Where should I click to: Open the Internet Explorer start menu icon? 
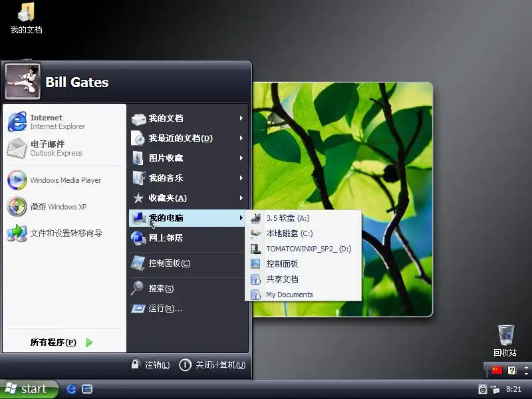pyautogui.click(x=17, y=122)
